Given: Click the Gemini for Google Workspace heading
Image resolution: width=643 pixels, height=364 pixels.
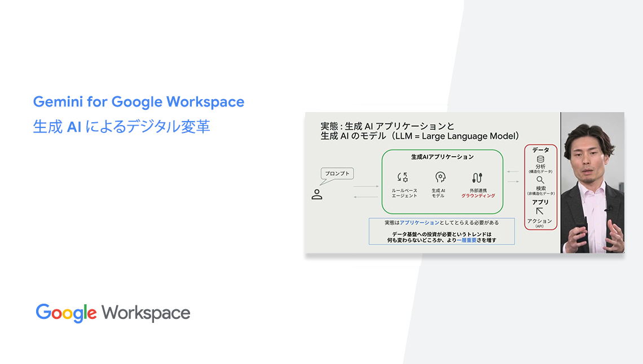Looking at the screenshot, I should 139,101.
